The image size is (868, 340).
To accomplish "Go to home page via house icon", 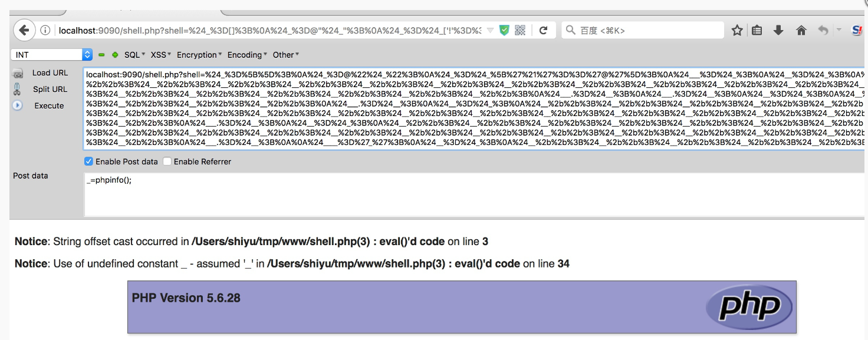I will 801,31.
